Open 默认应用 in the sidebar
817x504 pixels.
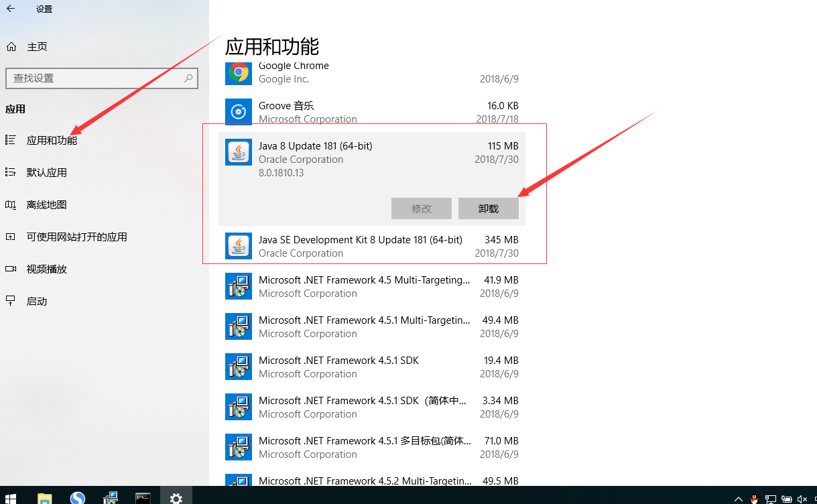(36, 173)
